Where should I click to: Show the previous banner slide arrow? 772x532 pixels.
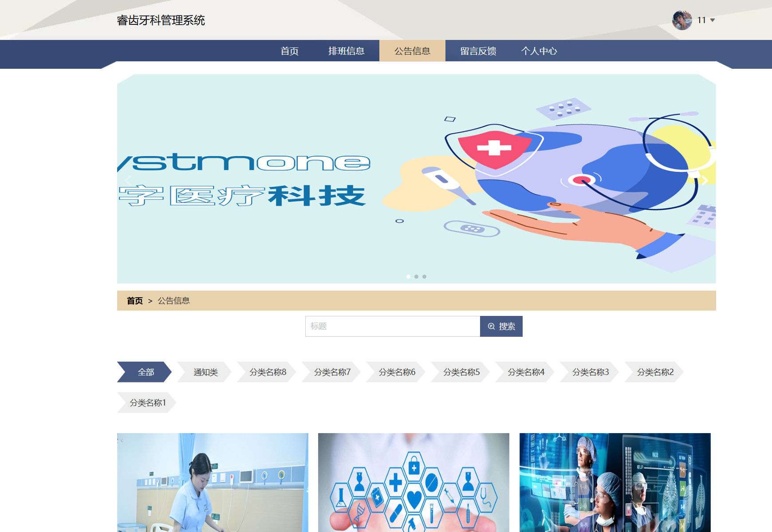129,180
